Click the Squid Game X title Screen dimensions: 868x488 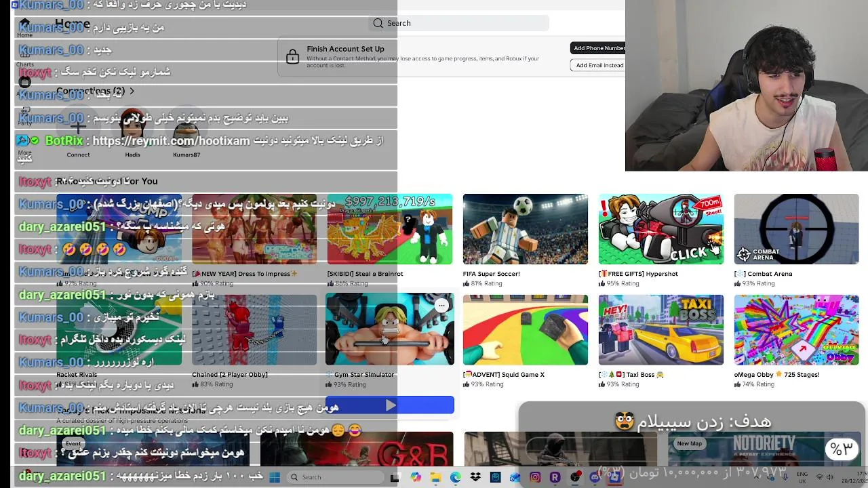(503, 374)
